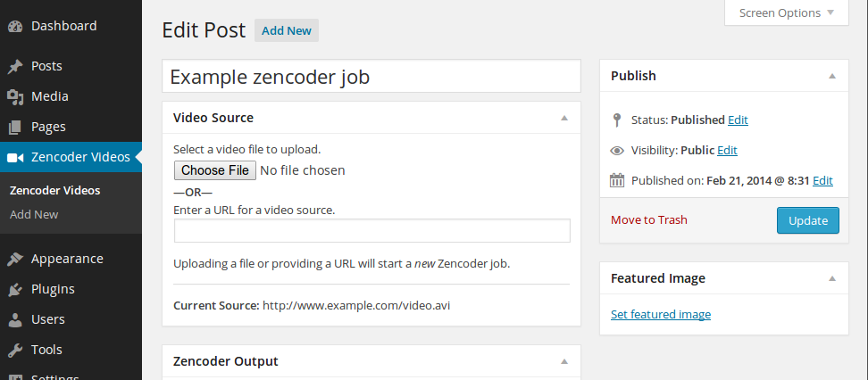Click the Dashboard gauge icon

(x=15, y=26)
